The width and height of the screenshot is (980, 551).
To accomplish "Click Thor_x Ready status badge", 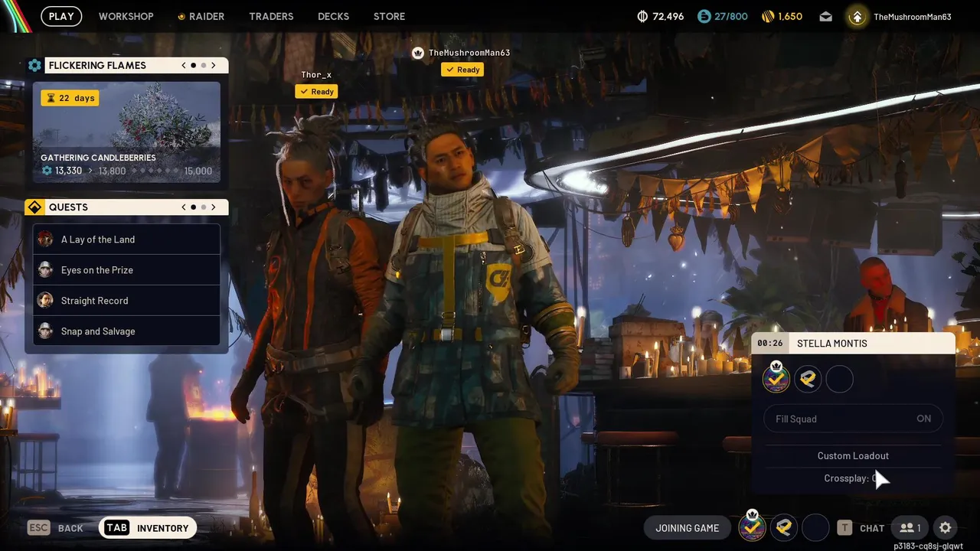I will 316,91.
